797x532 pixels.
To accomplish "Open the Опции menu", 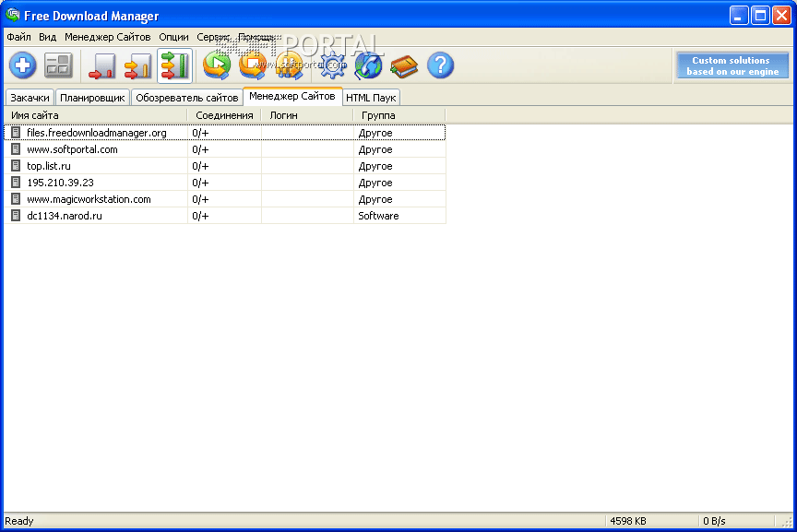I will [173, 37].
